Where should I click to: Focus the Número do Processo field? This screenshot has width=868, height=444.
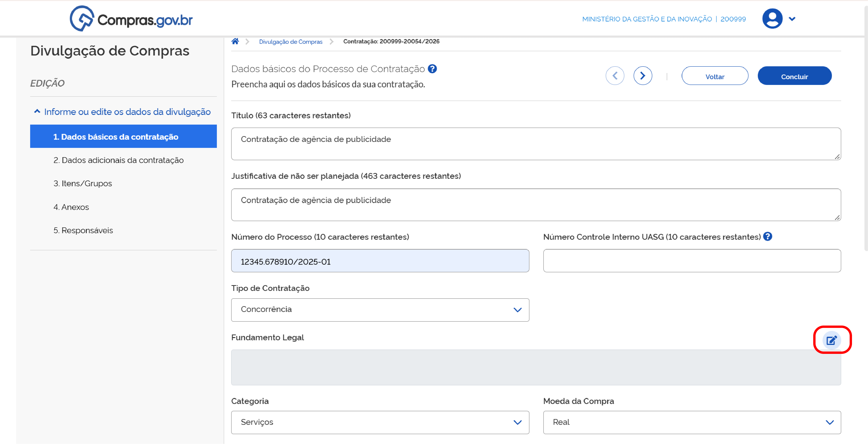tap(380, 261)
